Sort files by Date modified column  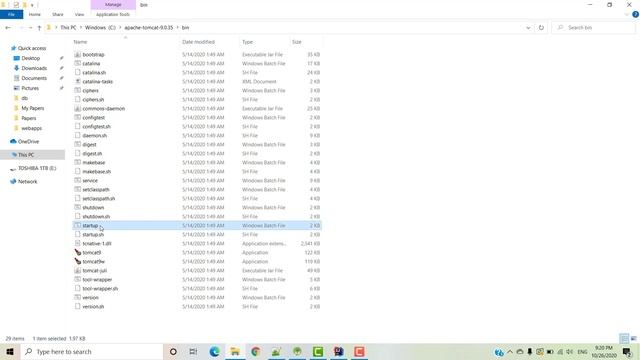coord(198,42)
